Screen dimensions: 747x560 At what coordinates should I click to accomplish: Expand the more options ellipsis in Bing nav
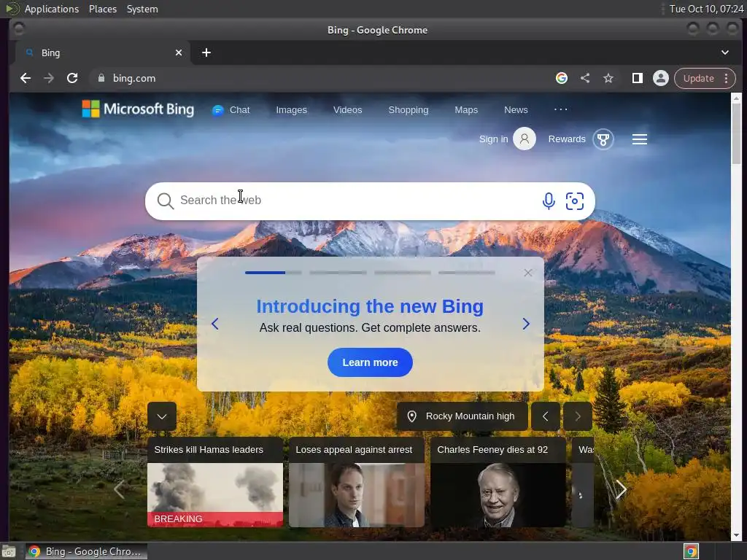tap(561, 109)
